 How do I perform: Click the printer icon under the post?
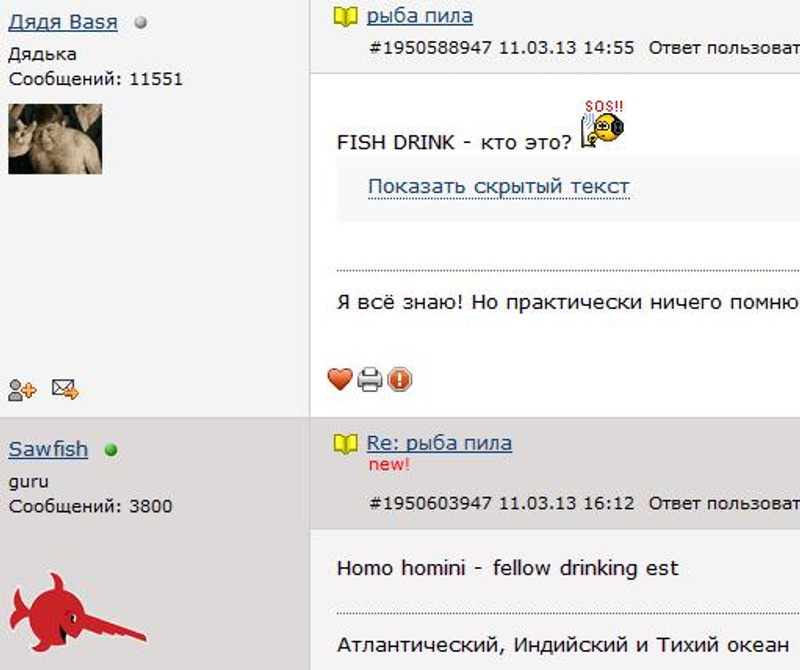point(370,380)
